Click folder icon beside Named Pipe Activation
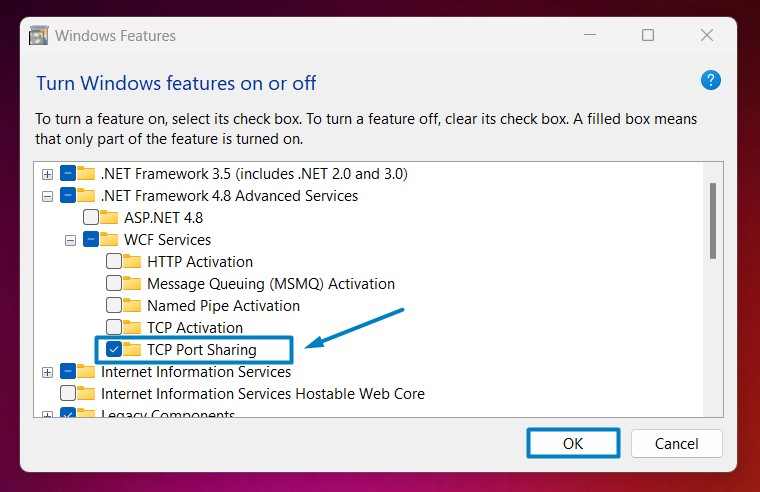The height and width of the screenshot is (492, 760). 132,305
